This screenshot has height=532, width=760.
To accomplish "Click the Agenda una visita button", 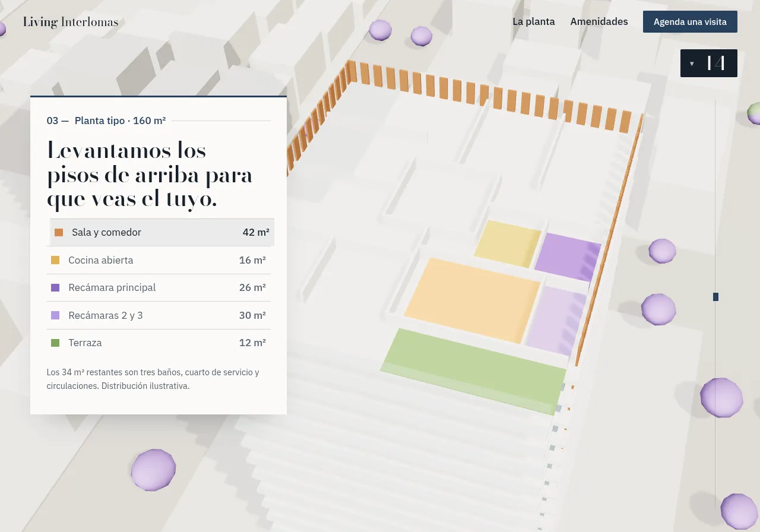I will 690,21.
